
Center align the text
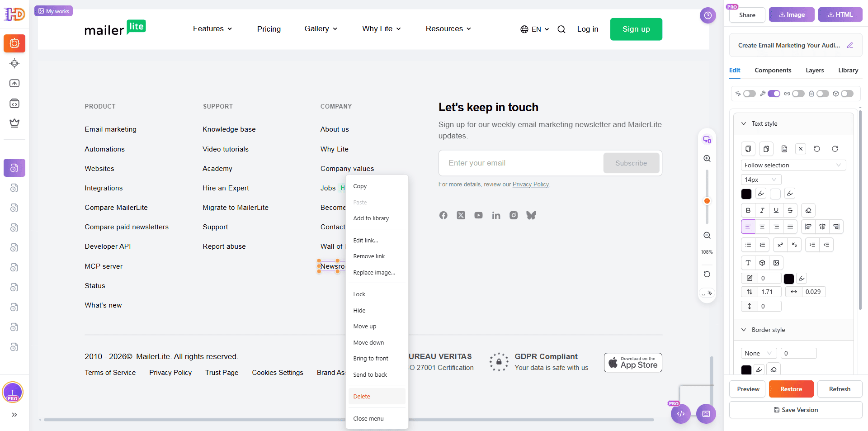tap(762, 227)
